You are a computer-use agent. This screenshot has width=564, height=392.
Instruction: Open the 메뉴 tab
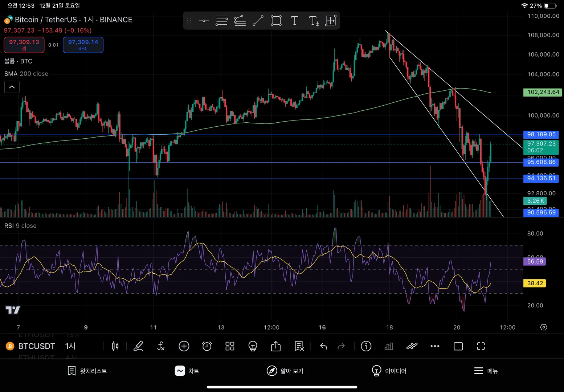[486, 371]
